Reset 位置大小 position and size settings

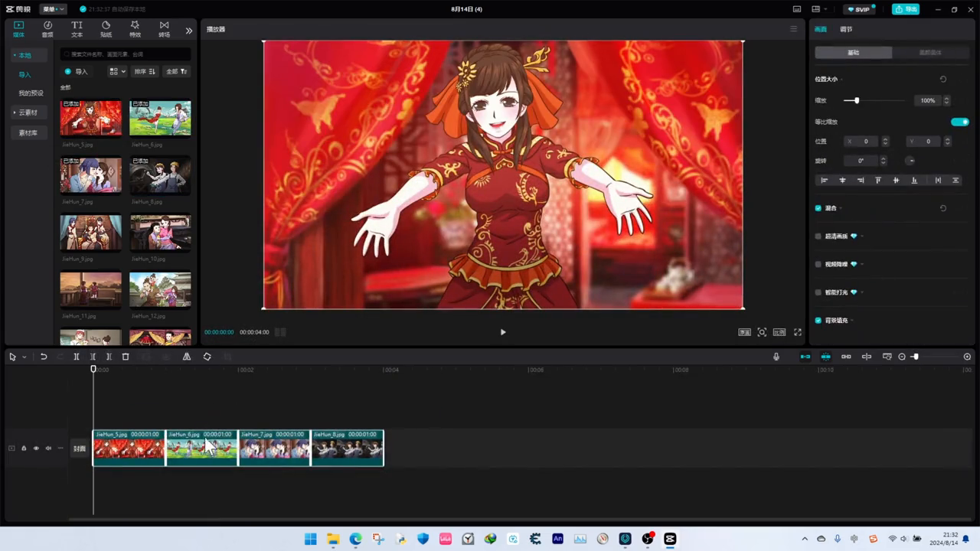(943, 79)
